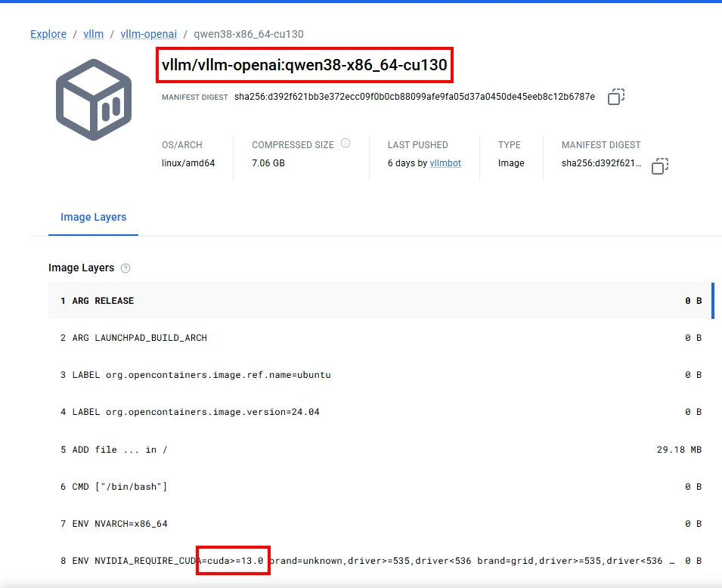722x588 pixels.
Task: Select layer 7 ENV NVARCH=x86_64
Action: [x=381, y=524]
